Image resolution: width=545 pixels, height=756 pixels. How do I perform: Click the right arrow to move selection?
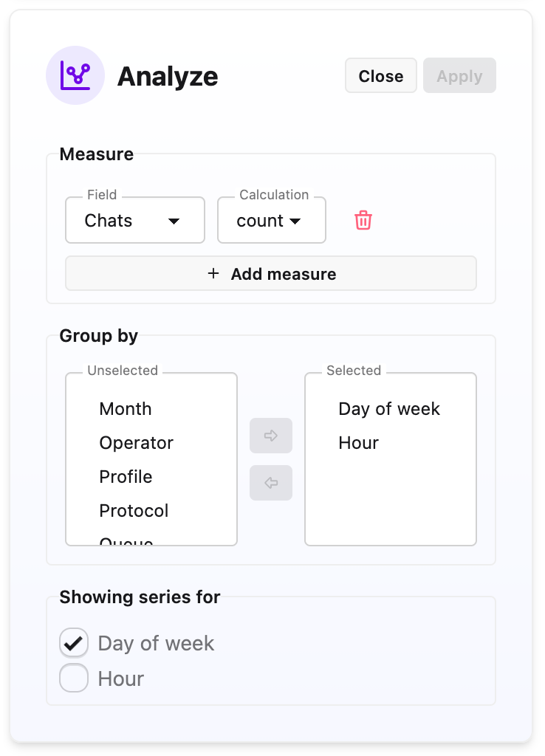[271, 436]
